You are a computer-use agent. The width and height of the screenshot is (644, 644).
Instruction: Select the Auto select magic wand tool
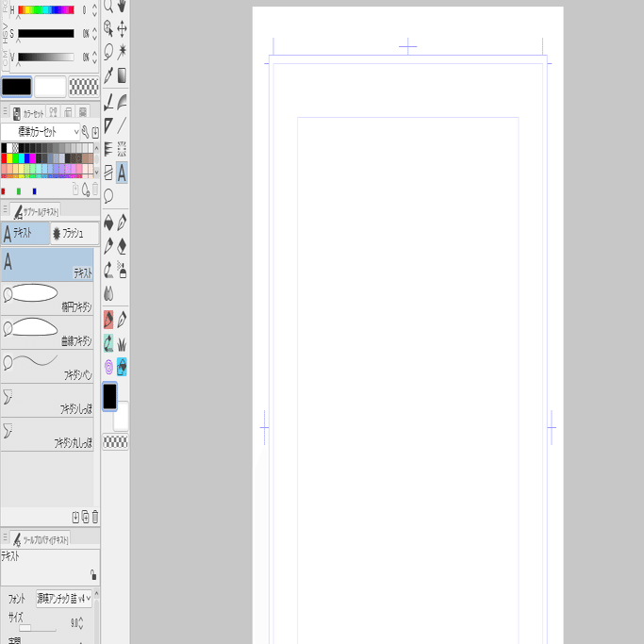coord(122,52)
